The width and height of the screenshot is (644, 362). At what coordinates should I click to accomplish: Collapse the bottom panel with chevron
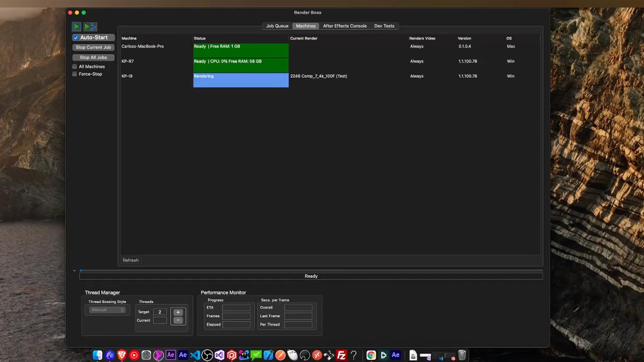74,270
